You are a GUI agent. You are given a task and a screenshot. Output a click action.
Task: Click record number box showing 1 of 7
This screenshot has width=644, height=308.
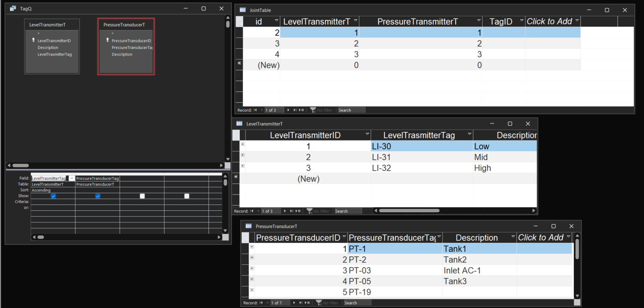click(280, 303)
